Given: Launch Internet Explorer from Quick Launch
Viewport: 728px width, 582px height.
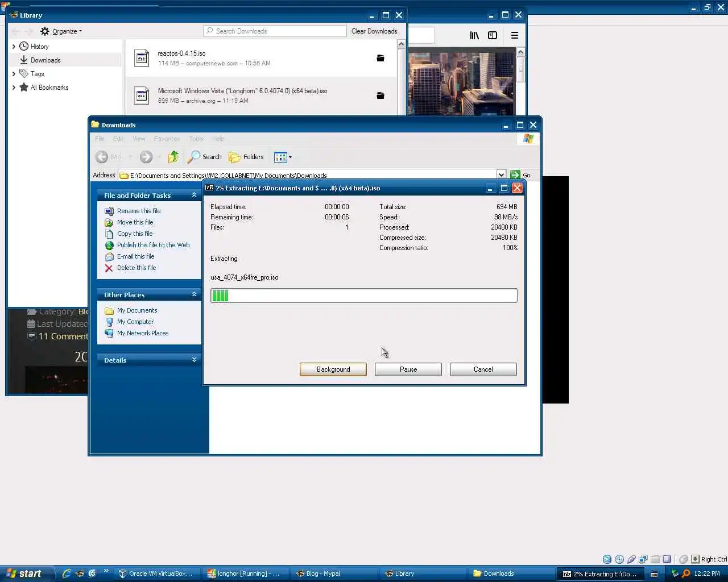Looking at the screenshot, I should (x=67, y=573).
